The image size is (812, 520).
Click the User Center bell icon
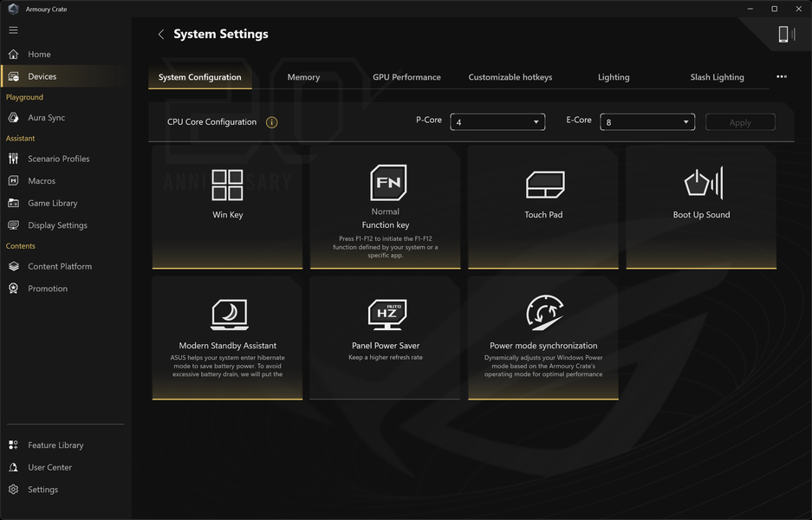(14, 467)
